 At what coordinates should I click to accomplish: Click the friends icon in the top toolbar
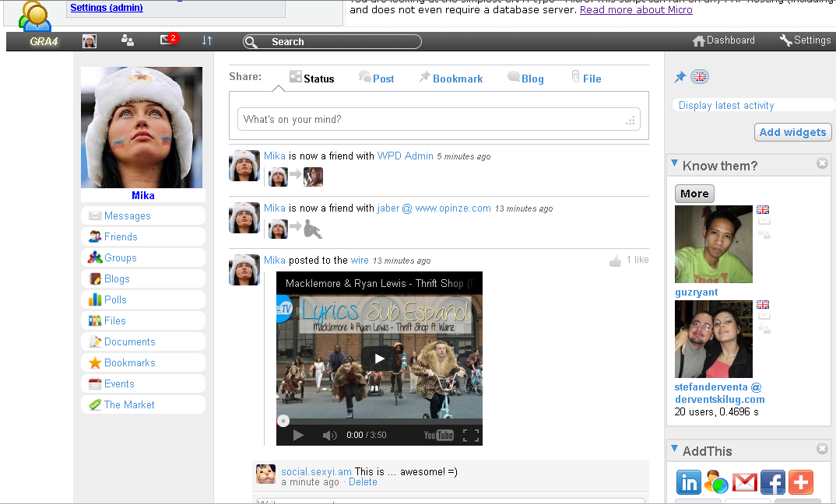(x=127, y=40)
